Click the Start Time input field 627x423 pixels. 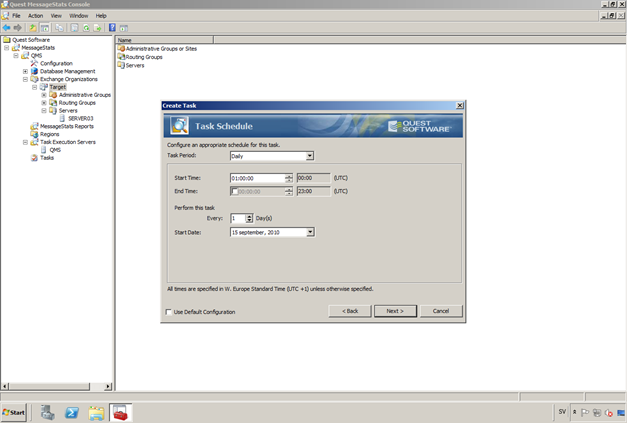point(258,178)
